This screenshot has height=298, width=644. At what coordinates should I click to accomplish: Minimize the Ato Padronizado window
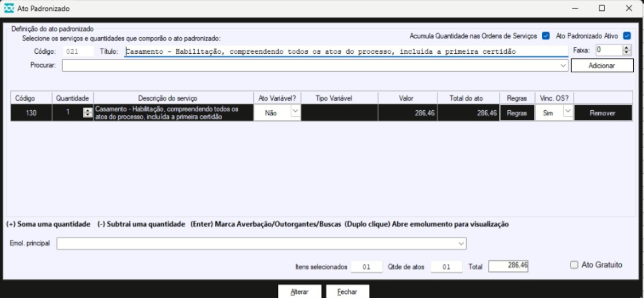tap(575, 8)
